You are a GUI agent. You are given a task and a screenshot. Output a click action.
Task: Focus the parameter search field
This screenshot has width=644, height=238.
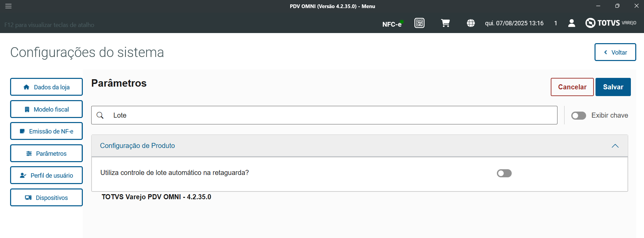click(330, 115)
